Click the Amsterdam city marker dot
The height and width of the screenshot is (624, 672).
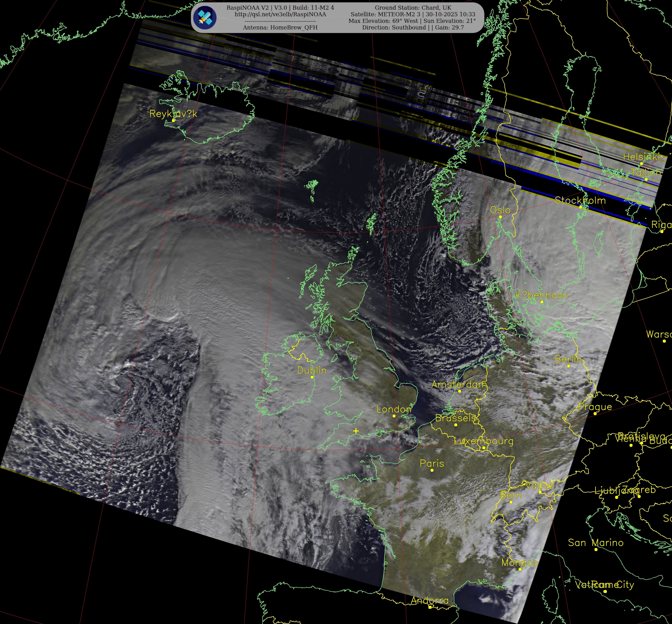pyautogui.click(x=459, y=391)
